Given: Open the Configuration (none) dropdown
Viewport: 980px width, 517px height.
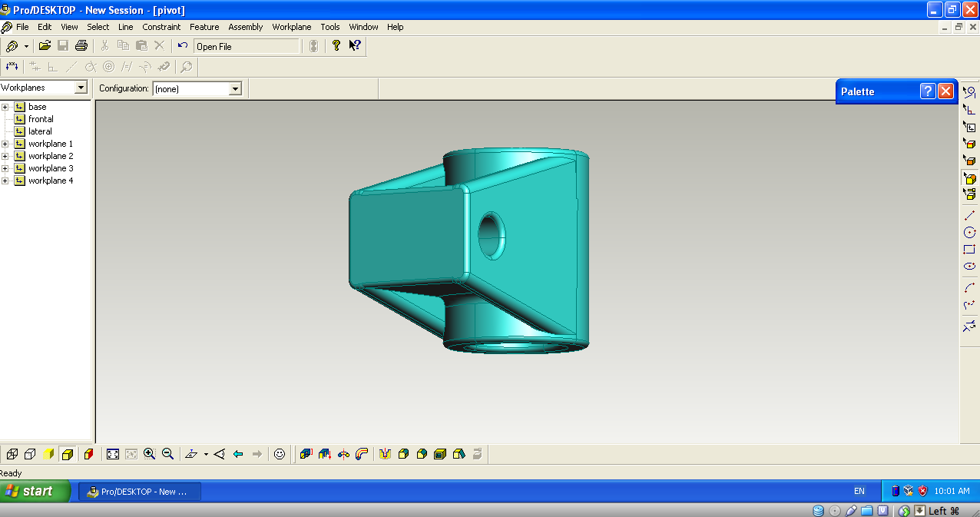Looking at the screenshot, I should [x=235, y=89].
